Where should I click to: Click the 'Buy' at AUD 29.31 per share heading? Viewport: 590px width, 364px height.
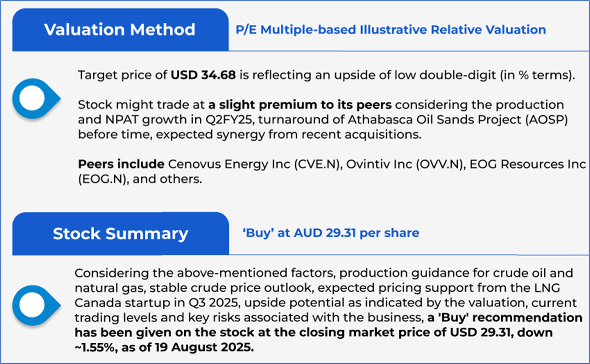[x=330, y=233]
